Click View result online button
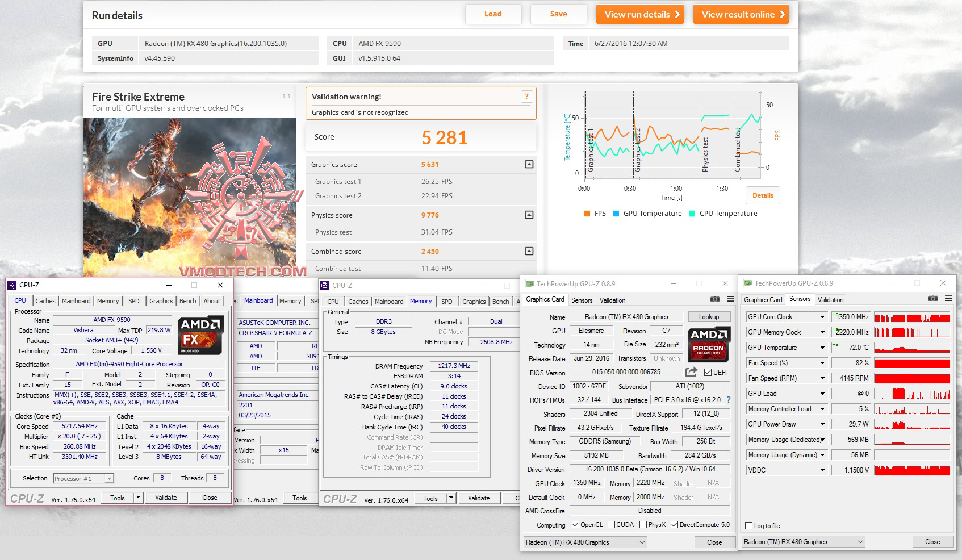This screenshot has height=560, width=962. click(x=741, y=14)
